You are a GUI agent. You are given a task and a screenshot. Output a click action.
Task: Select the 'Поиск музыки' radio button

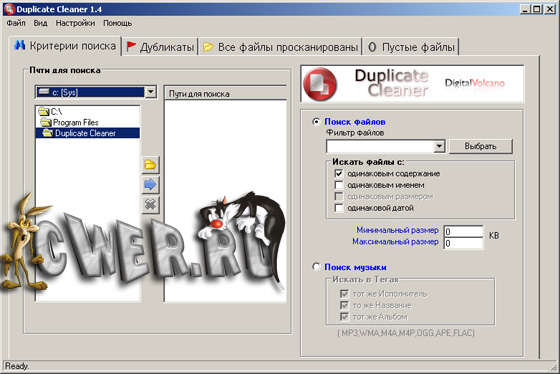click(316, 267)
